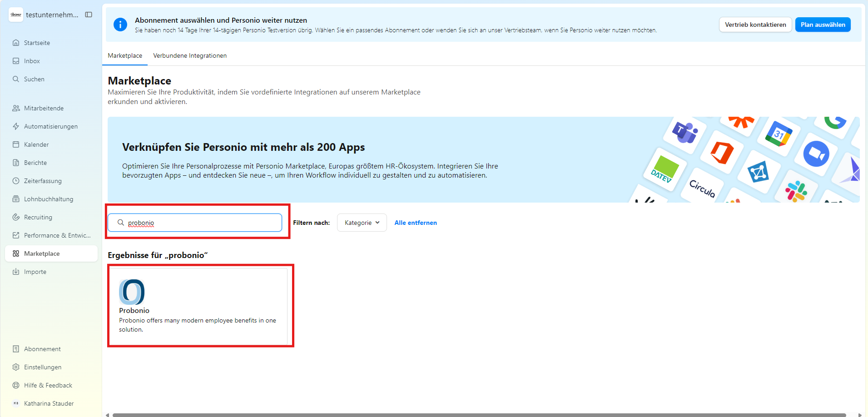The image size is (868, 417).
Task: Click the Katharina Stauder profile name
Action: (49, 403)
